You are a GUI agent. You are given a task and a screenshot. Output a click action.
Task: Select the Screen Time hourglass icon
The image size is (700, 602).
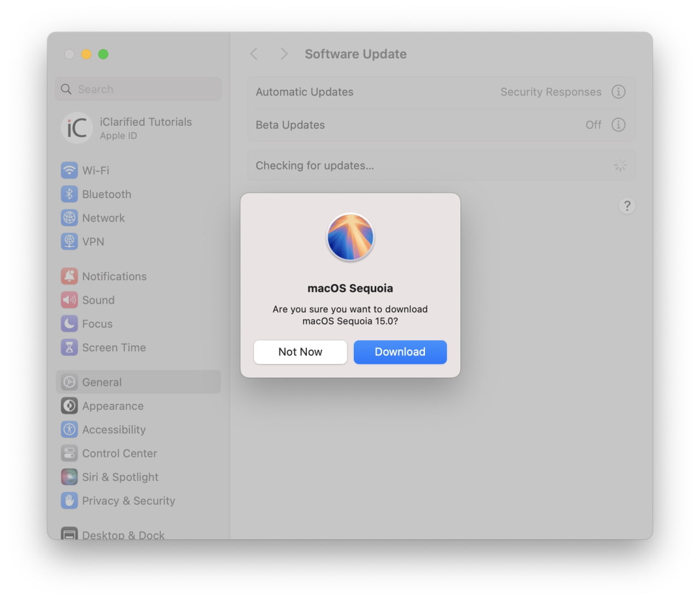[69, 348]
